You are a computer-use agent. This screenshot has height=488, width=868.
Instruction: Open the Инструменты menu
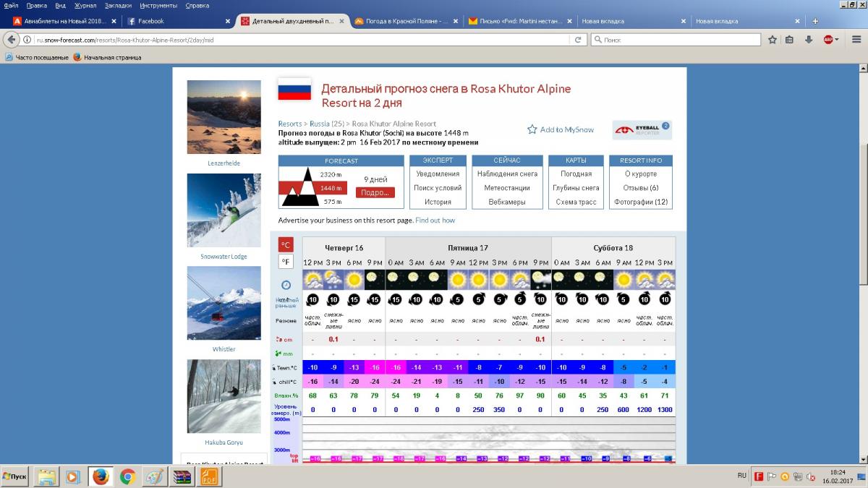coord(158,5)
